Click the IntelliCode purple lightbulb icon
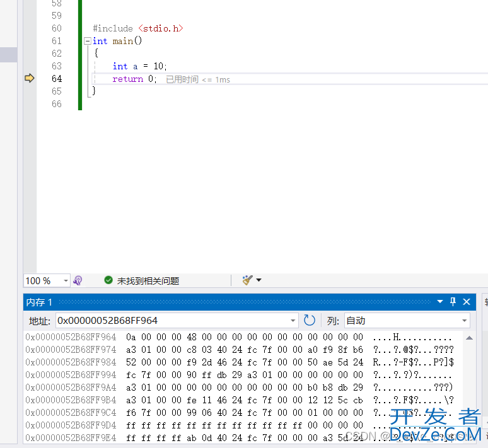Image resolution: width=488 pixels, height=448 pixels. click(x=78, y=280)
